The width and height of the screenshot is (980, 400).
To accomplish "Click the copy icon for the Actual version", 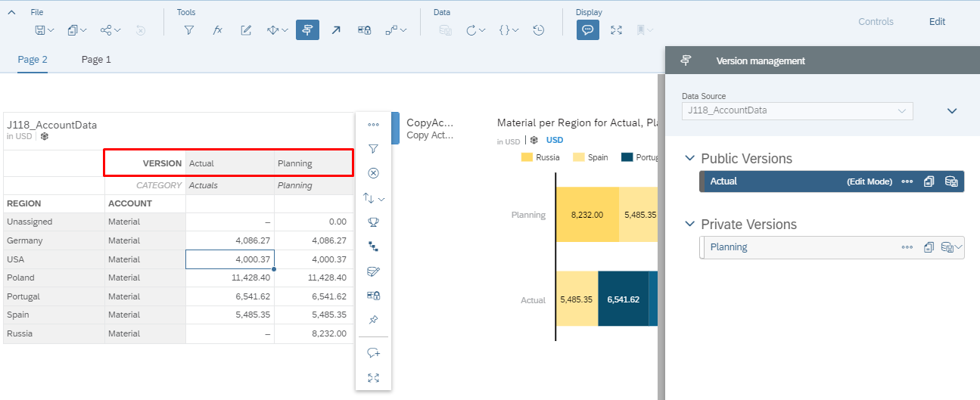I will (x=929, y=181).
